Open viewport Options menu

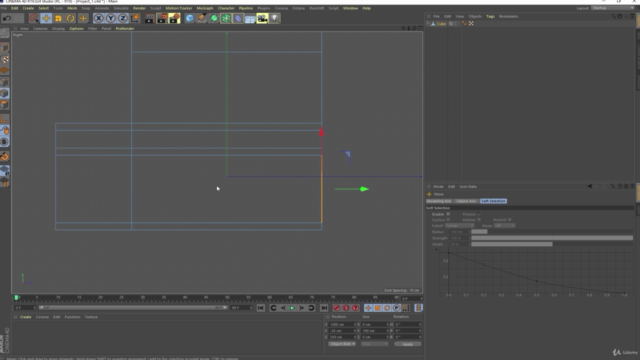76,29
